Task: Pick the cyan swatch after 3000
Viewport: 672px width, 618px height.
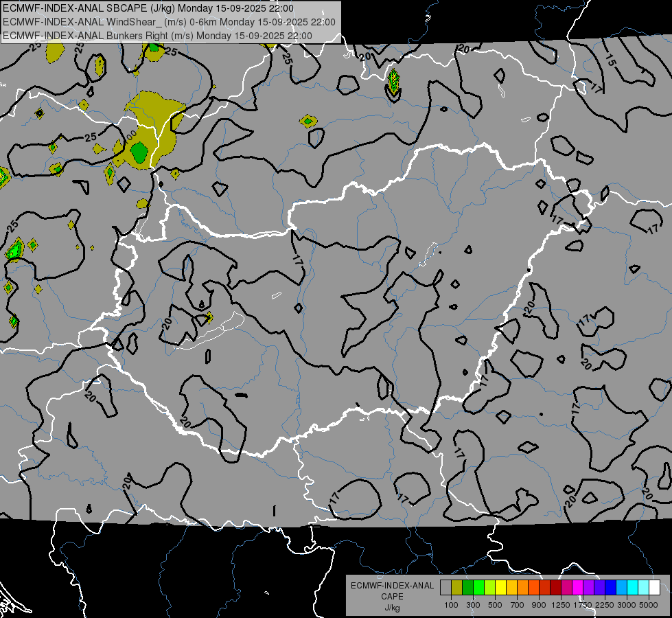Action: [x=633, y=588]
